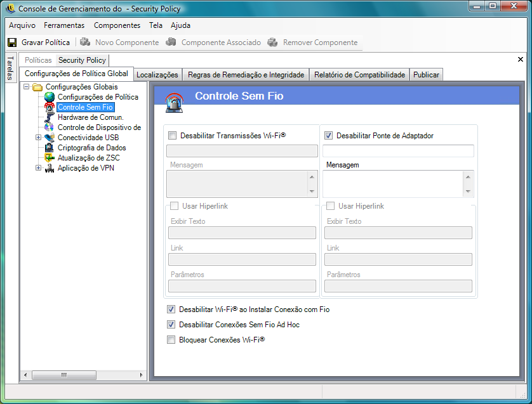Expand the Conectividade USB tree node
Image resolution: width=532 pixels, height=404 pixels.
tap(38, 137)
